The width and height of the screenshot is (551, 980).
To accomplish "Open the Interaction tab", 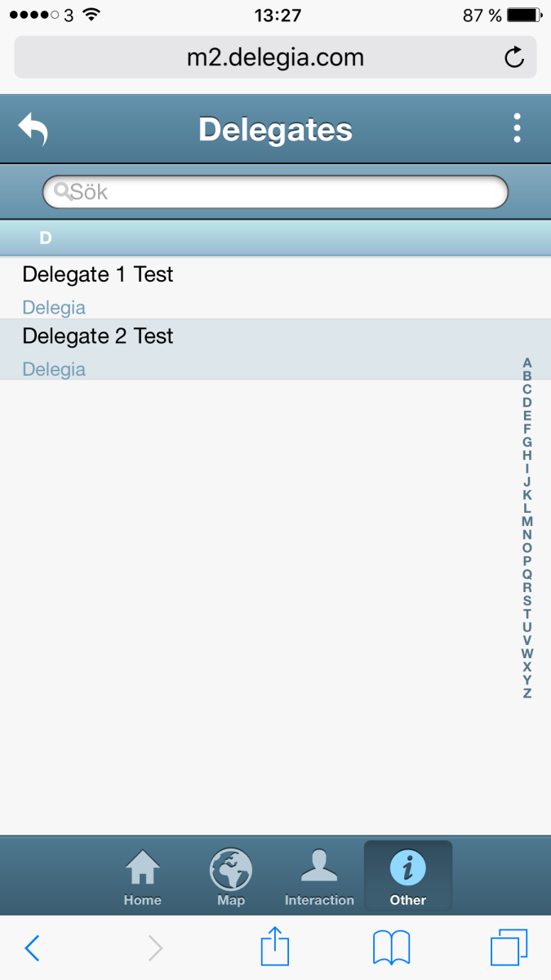I will point(319,877).
